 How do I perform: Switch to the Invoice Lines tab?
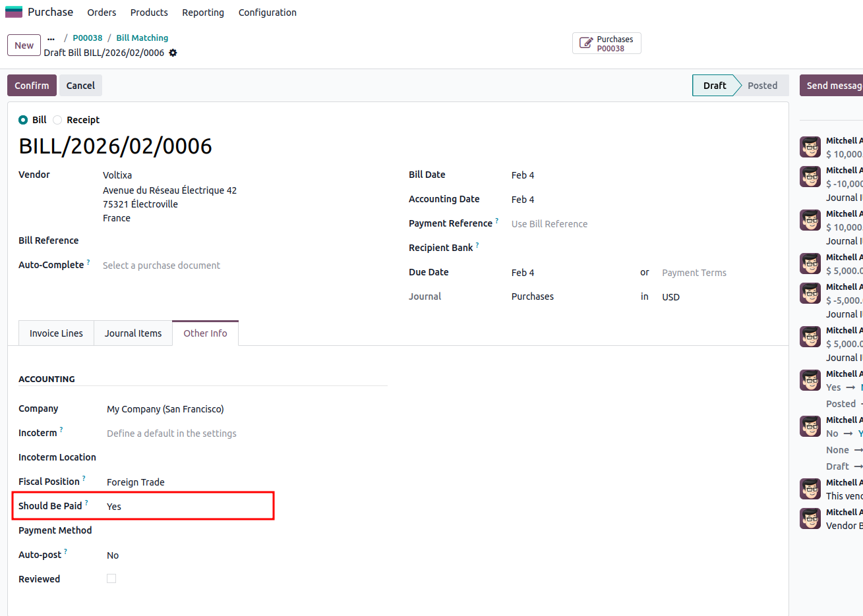(x=56, y=333)
